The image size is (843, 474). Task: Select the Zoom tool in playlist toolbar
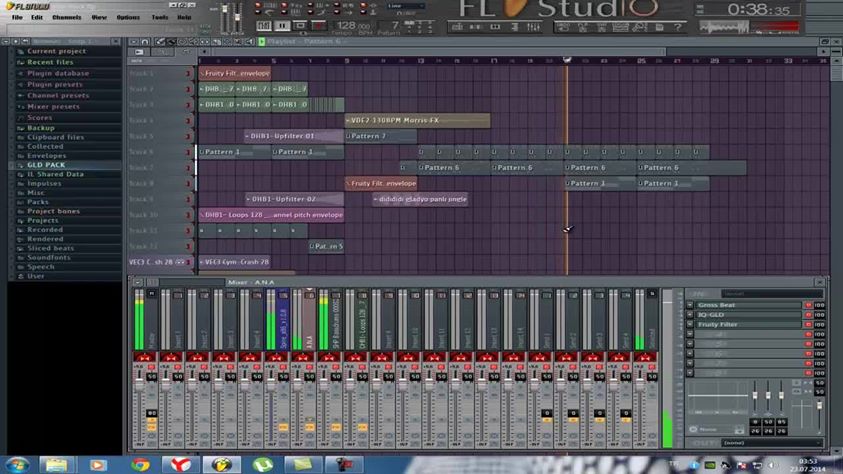239,41
